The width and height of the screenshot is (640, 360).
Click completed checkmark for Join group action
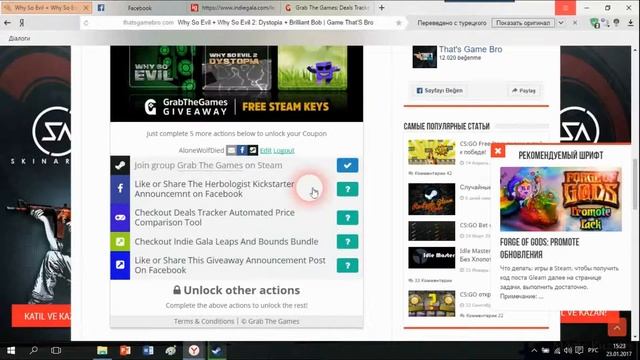coord(347,165)
